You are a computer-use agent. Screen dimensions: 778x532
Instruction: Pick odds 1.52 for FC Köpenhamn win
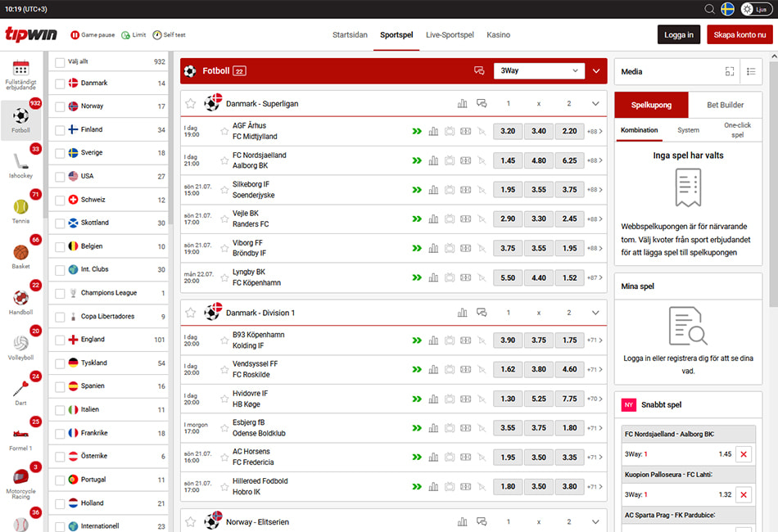[x=570, y=277]
